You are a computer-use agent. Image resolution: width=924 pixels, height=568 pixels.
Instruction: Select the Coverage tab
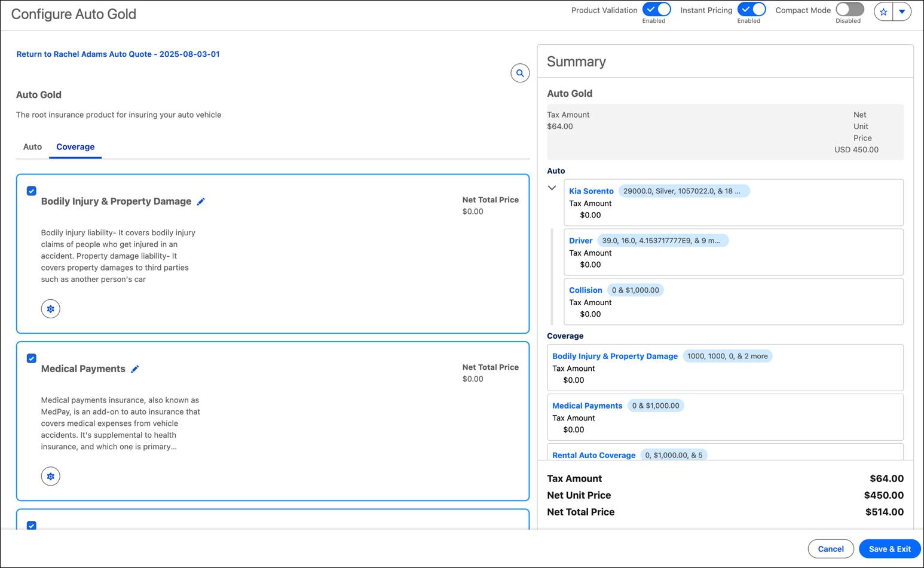tap(75, 147)
